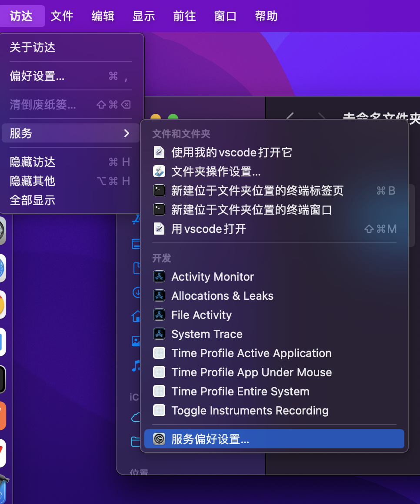Click the Music note icon in Finder sidebar

(x=136, y=366)
